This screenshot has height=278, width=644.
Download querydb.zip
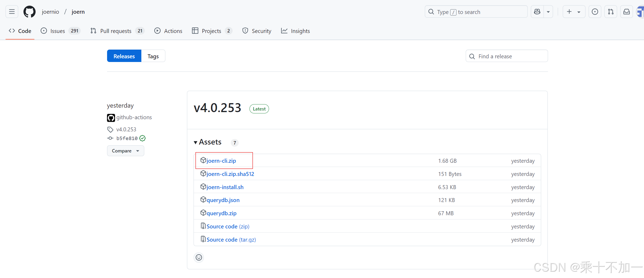pos(221,213)
